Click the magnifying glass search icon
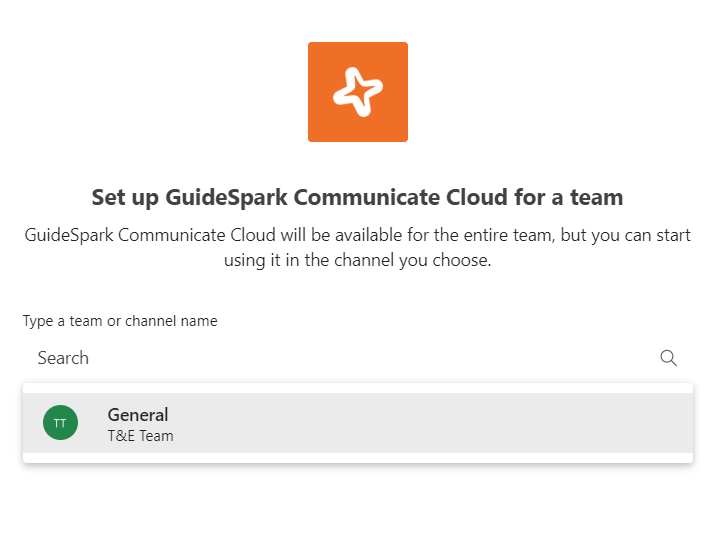 coord(669,358)
